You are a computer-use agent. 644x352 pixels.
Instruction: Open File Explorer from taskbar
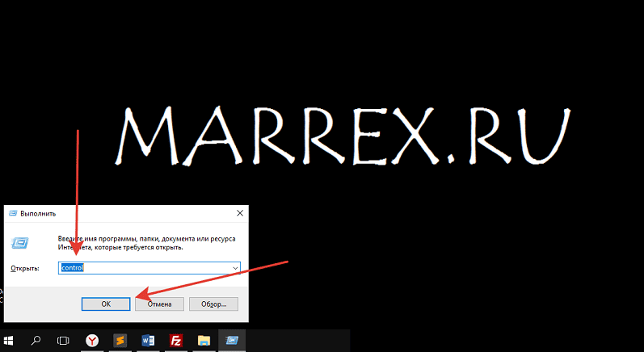(204, 341)
